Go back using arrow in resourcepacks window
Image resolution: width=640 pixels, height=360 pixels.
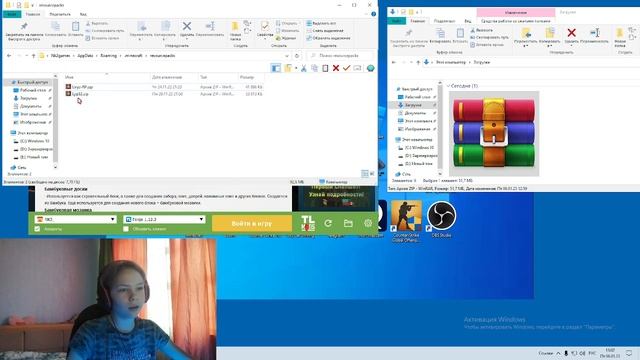(x=9, y=56)
